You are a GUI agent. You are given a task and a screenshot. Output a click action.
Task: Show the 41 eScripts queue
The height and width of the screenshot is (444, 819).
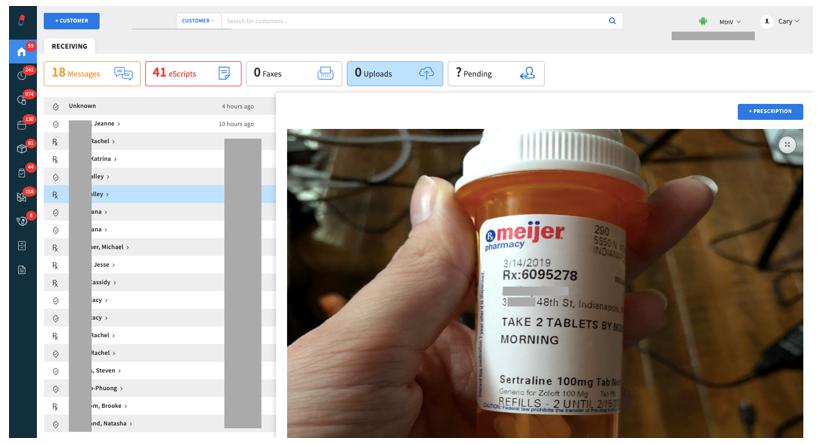pos(193,73)
